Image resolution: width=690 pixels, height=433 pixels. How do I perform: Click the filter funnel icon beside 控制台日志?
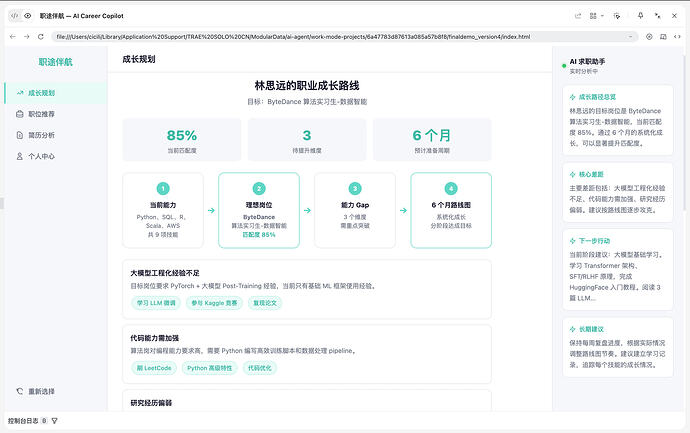(55, 421)
